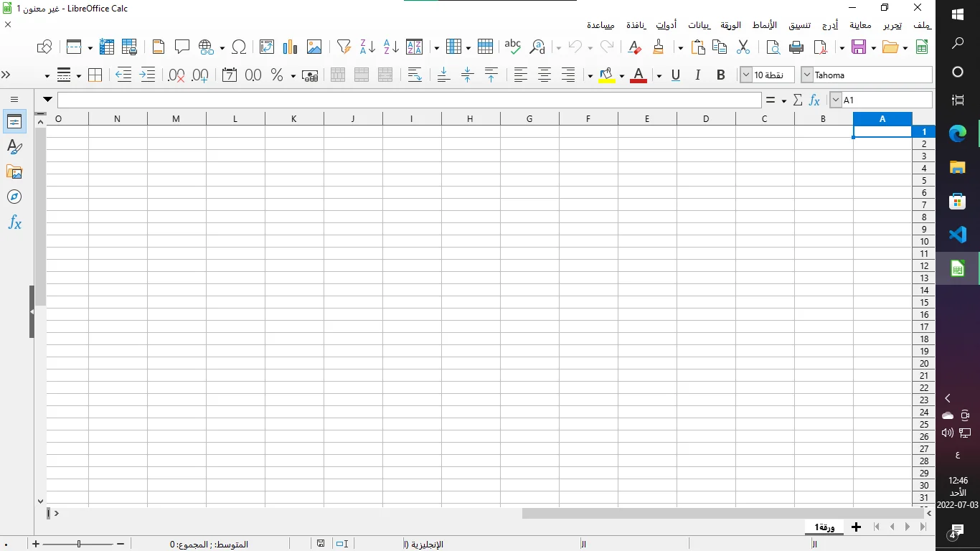Open the Navigator in the sidebar
980x551 pixels.
pos(14,197)
